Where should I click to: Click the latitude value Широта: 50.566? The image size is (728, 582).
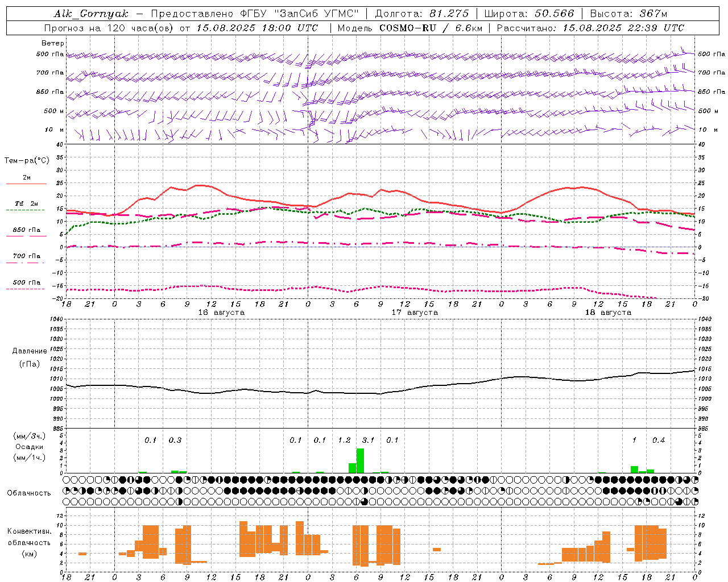coord(530,14)
